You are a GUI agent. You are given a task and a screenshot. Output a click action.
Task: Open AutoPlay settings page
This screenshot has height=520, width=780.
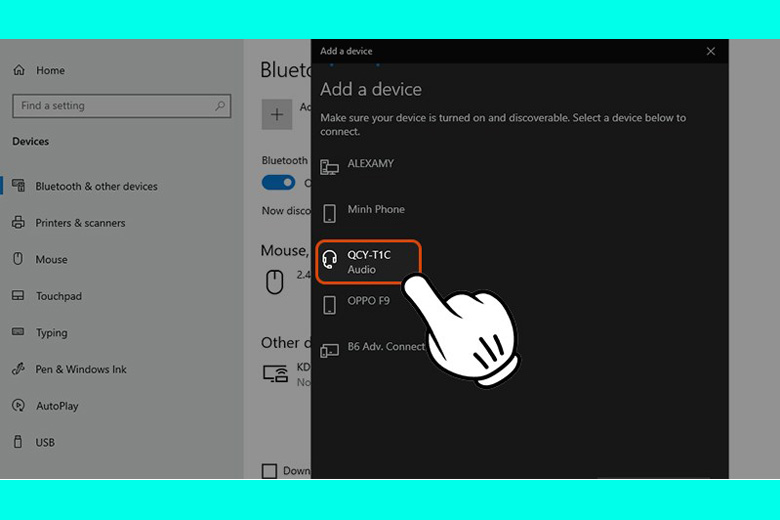57,406
